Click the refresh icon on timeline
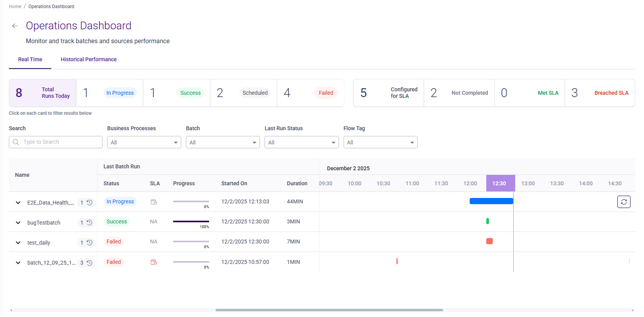 point(624,202)
